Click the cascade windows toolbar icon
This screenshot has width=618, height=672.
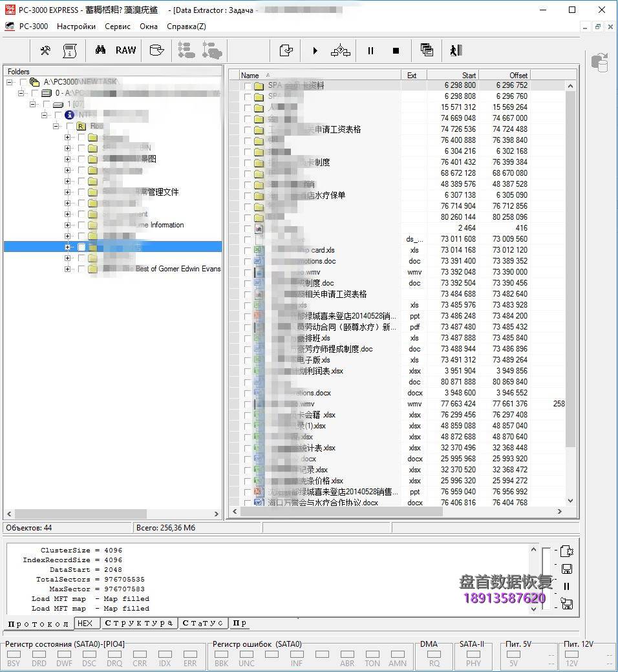pos(427,50)
